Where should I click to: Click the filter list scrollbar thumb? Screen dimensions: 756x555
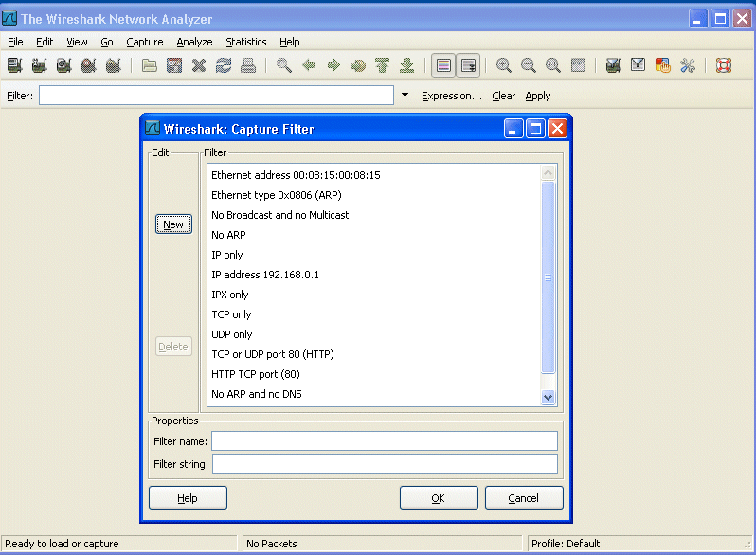(549, 277)
